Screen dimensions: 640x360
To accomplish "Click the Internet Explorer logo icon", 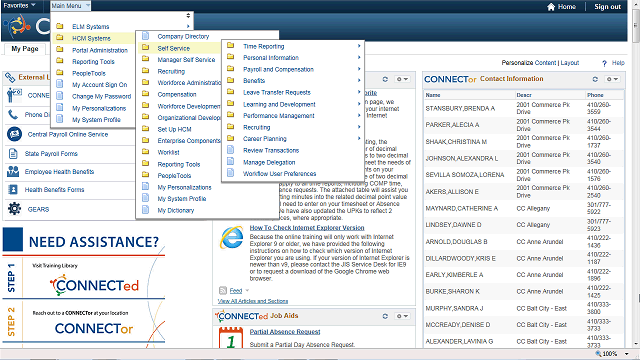I will (x=232, y=237).
